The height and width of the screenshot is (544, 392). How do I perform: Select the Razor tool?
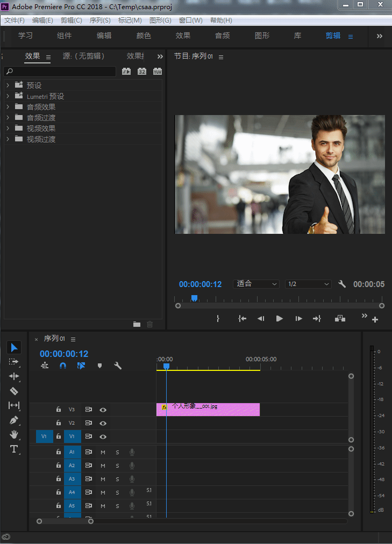(x=14, y=391)
